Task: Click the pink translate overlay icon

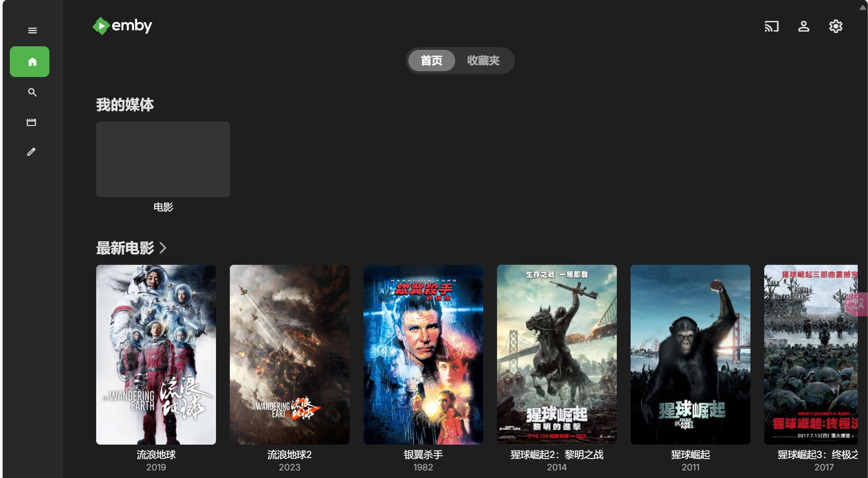Action: click(856, 304)
